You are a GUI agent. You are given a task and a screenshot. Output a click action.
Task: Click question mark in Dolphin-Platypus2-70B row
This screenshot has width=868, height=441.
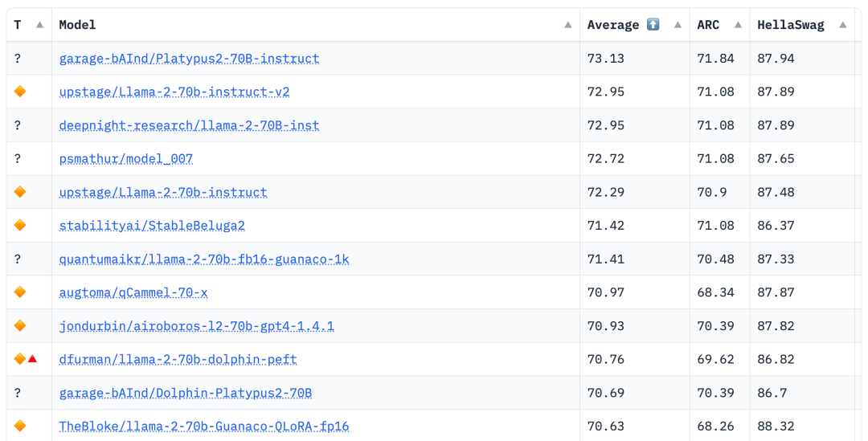pos(18,393)
